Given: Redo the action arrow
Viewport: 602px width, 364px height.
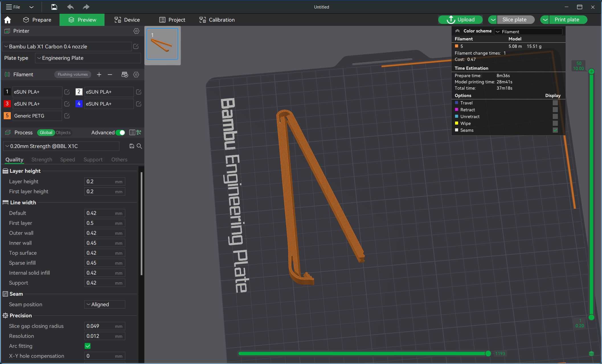Looking at the screenshot, I should click(86, 7).
